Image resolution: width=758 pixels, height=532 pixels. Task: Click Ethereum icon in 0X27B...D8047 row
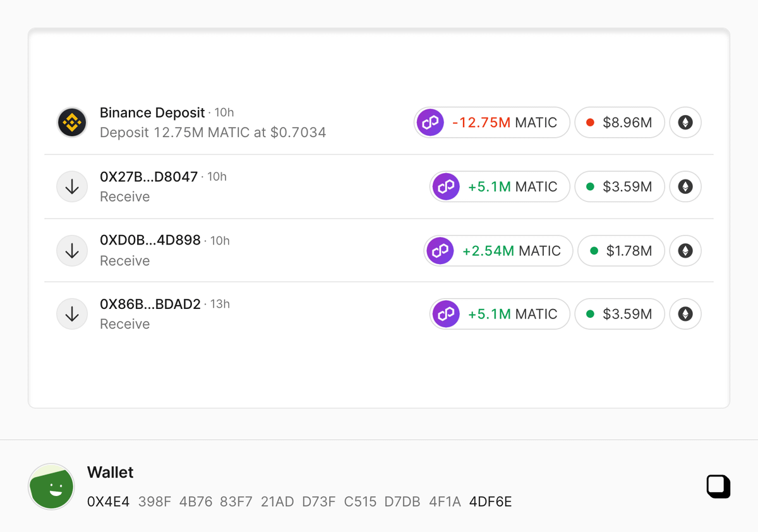[685, 186]
